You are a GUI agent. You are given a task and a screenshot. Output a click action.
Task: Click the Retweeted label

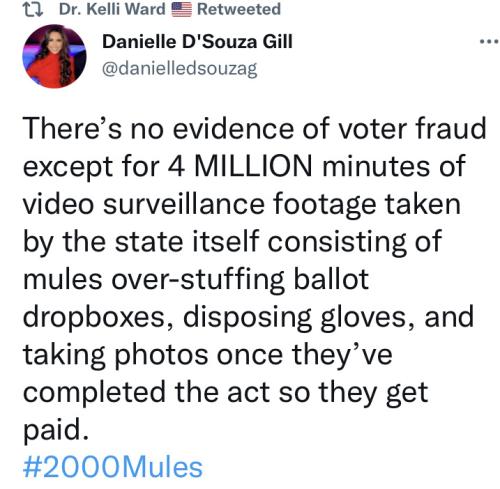pos(239,9)
